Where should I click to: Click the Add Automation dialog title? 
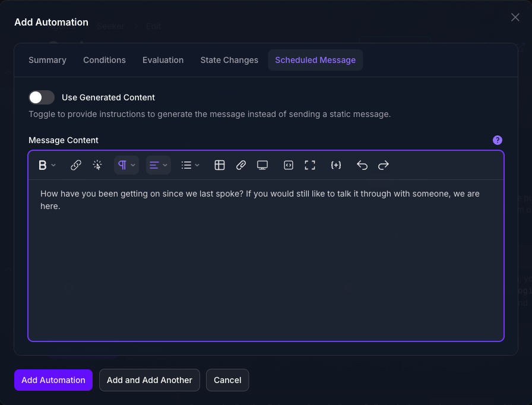click(x=51, y=22)
